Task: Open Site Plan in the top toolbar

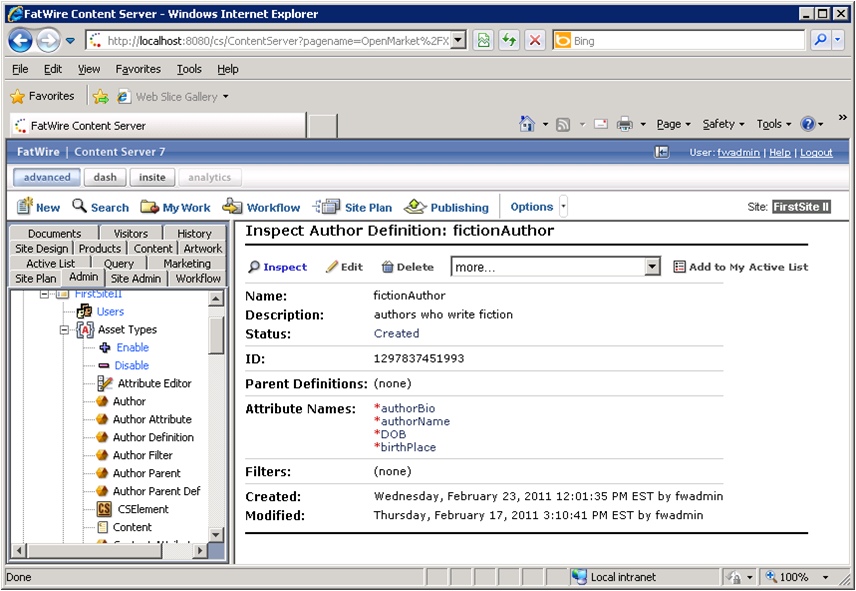Action: 352,207
